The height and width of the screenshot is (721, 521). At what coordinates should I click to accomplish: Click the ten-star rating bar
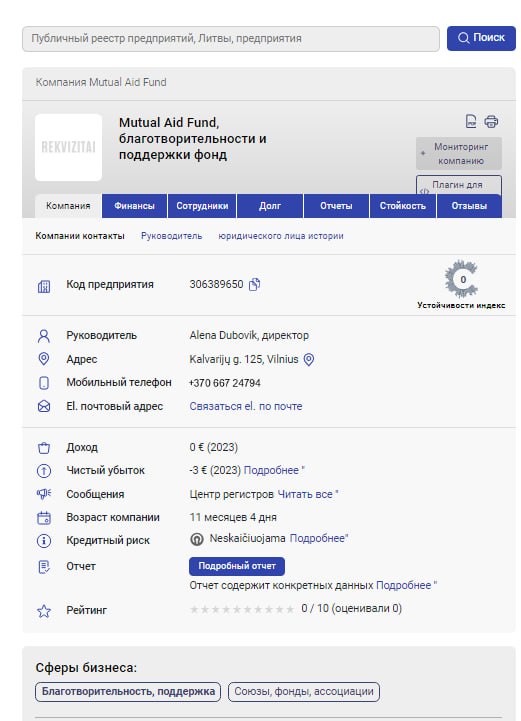(242, 609)
